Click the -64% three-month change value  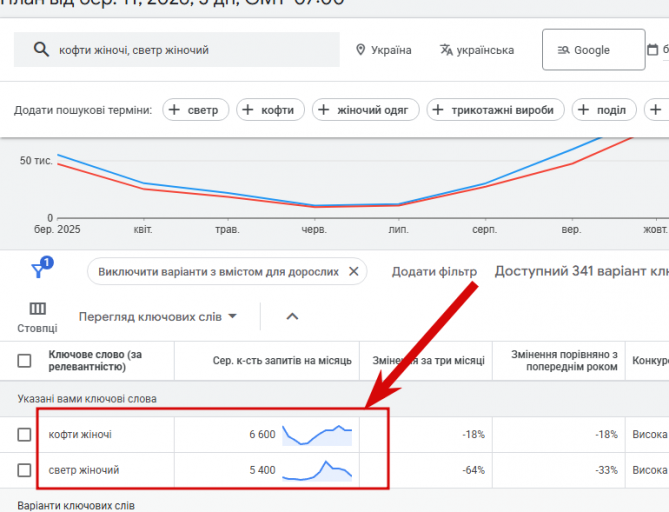point(474,470)
